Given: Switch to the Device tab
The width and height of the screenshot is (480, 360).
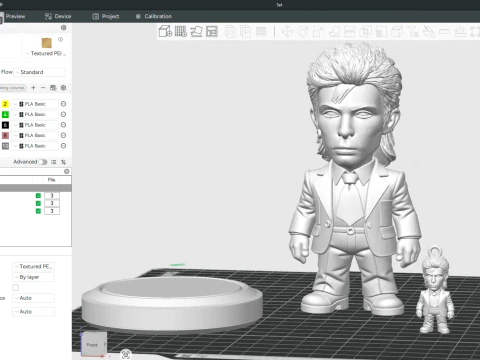Looking at the screenshot, I should (x=58, y=16).
